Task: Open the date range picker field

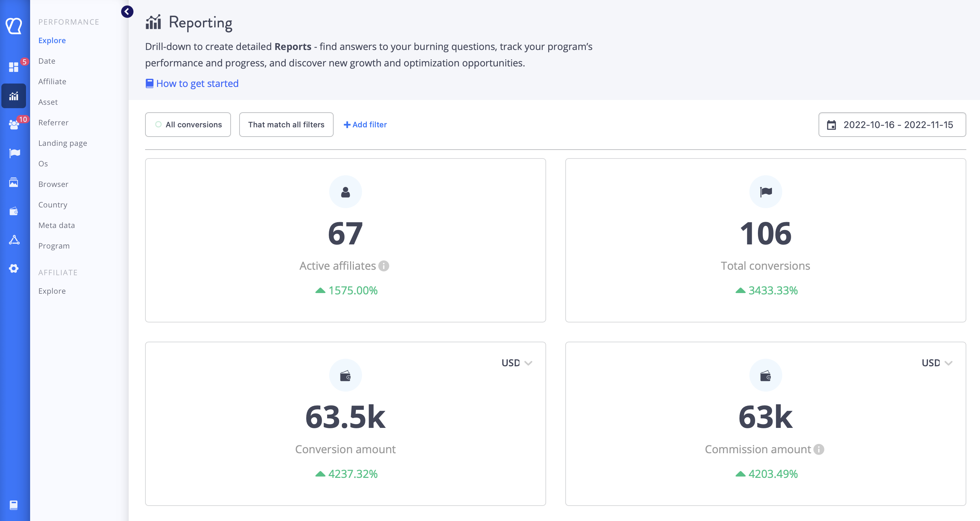Action: (892, 125)
